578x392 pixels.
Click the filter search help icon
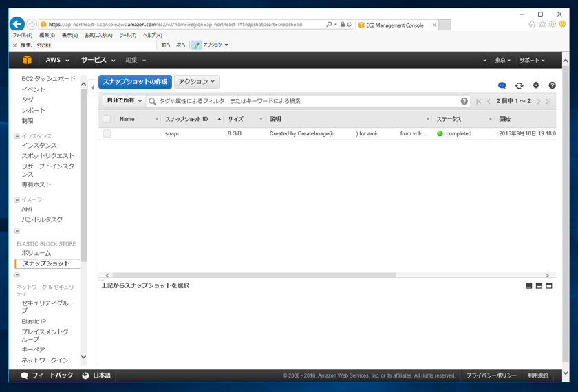[464, 101]
